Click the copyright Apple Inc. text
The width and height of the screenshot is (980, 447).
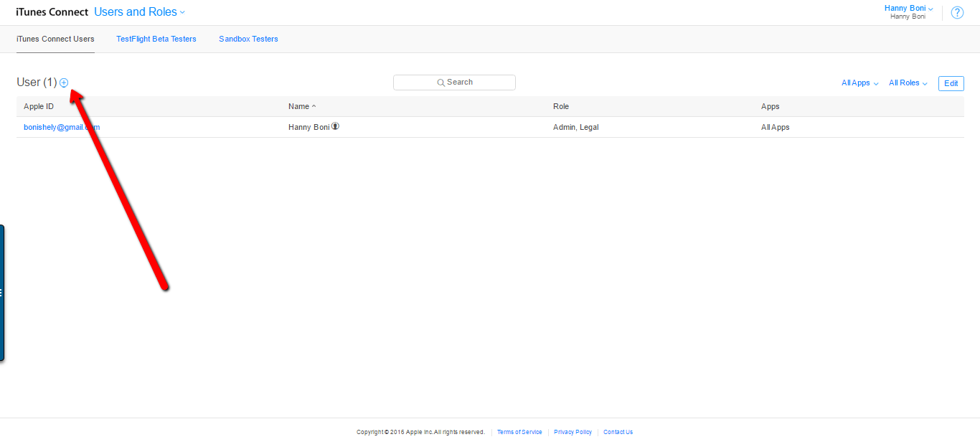click(420, 432)
